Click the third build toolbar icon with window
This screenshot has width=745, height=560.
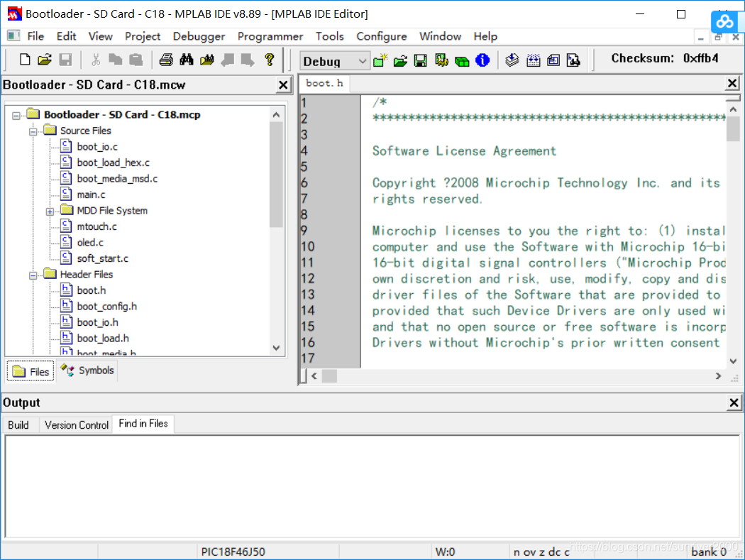[x=553, y=60]
